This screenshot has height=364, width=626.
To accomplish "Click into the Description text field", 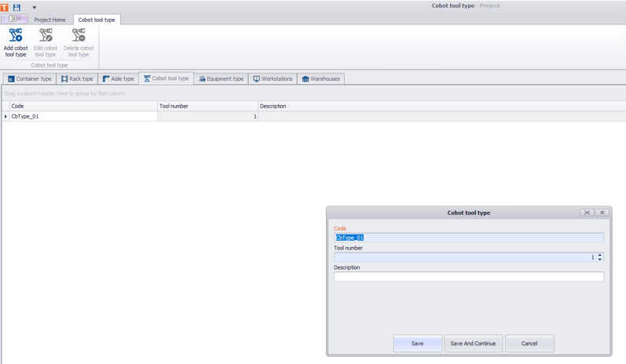I will pos(468,277).
